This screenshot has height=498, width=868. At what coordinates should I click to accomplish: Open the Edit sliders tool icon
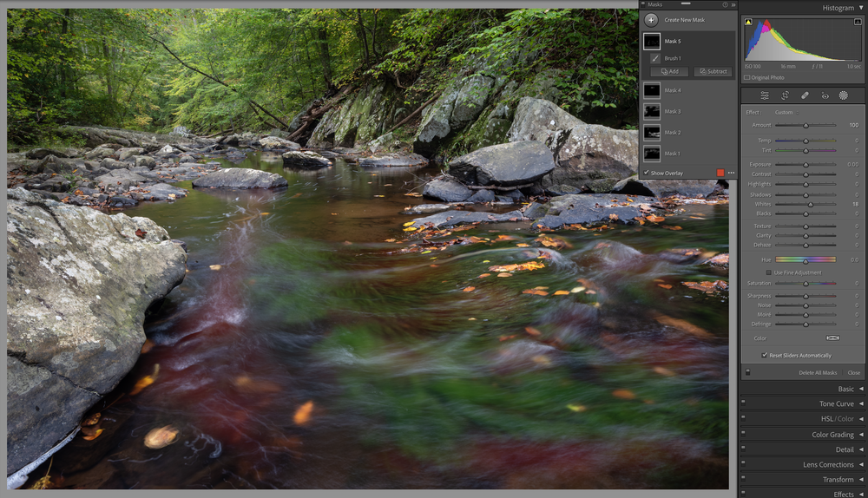point(765,95)
